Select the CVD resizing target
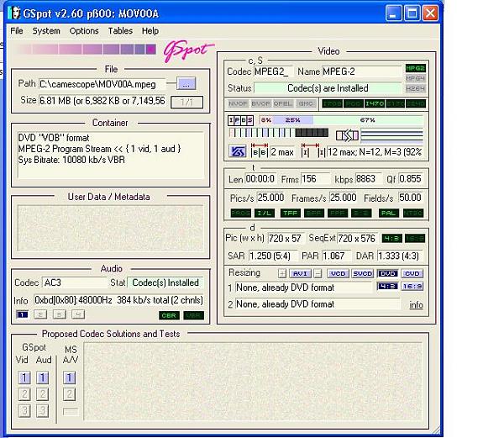The width and height of the screenshot is (504, 438). [412, 274]
